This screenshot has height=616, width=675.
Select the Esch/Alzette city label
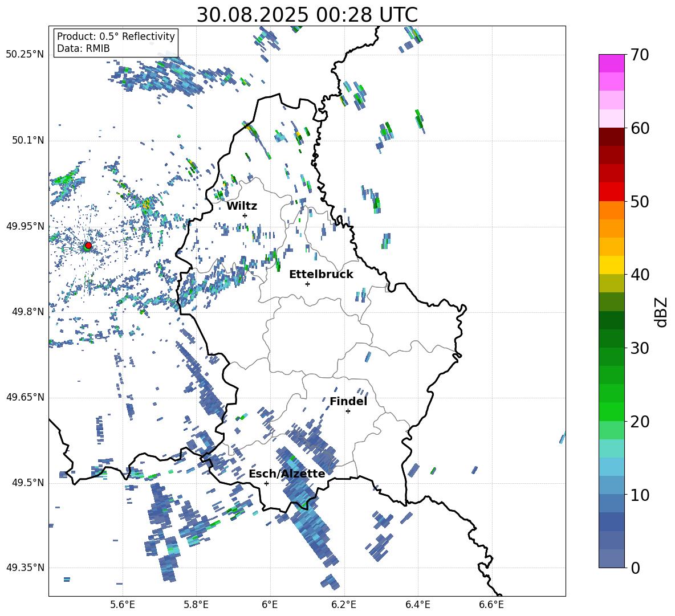coord(287,474)
